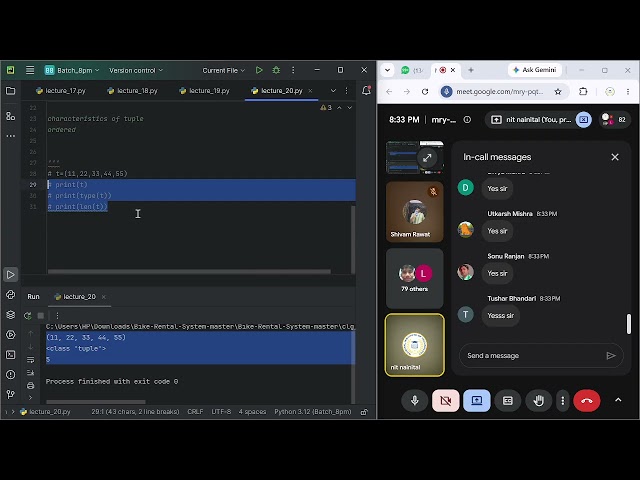The width and height of the screenshot is (640, 480).
Task: Toggle soft-wrap in Run console
Action: (31, 360)
